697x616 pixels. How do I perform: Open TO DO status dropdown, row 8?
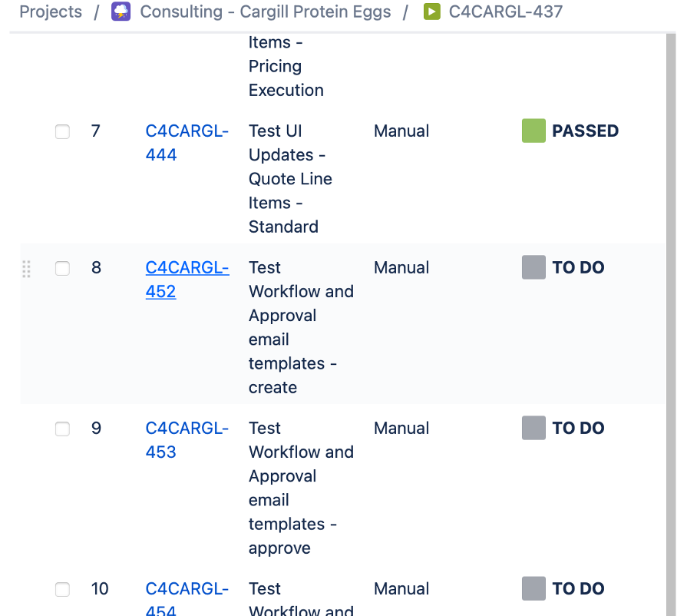(x=578, y=267)
